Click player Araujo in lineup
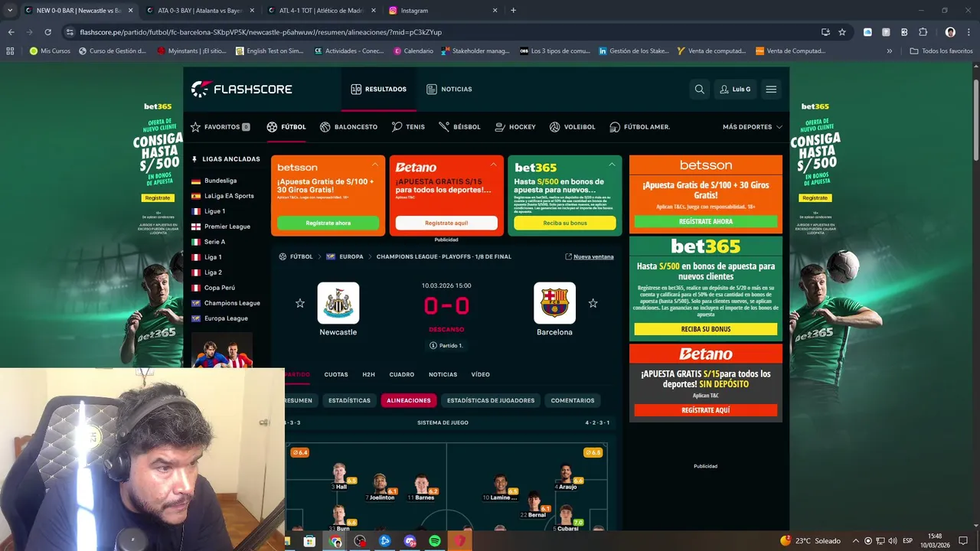 tap(567, 477)
